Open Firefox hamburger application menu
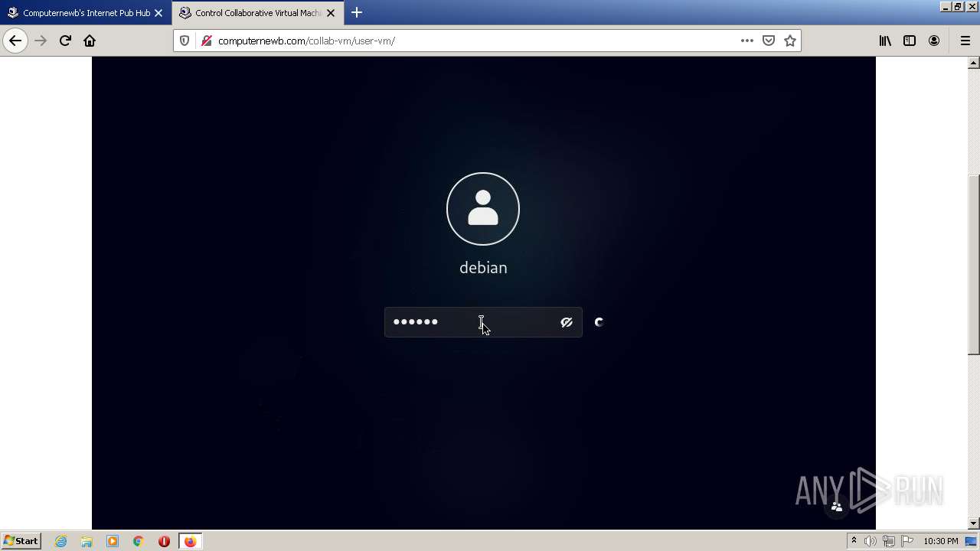Viewport: 980px width, 551px height. [x=965, y=41]
